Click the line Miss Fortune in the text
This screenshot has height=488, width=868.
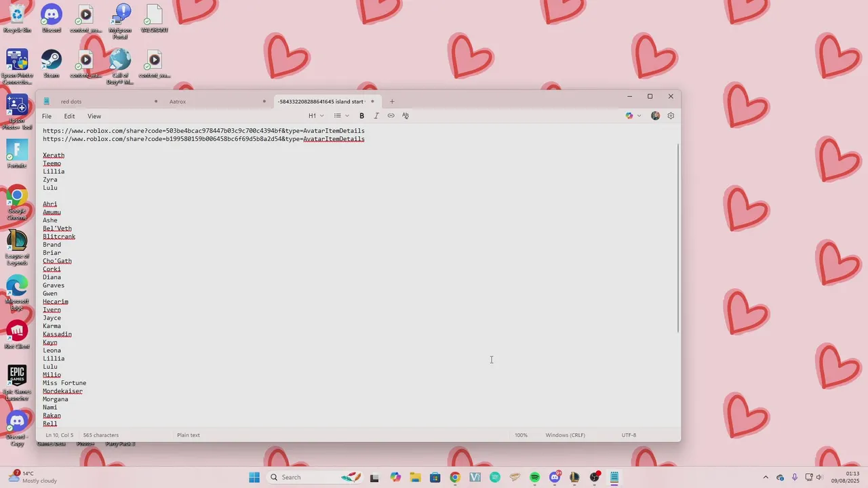pos(64,383)
